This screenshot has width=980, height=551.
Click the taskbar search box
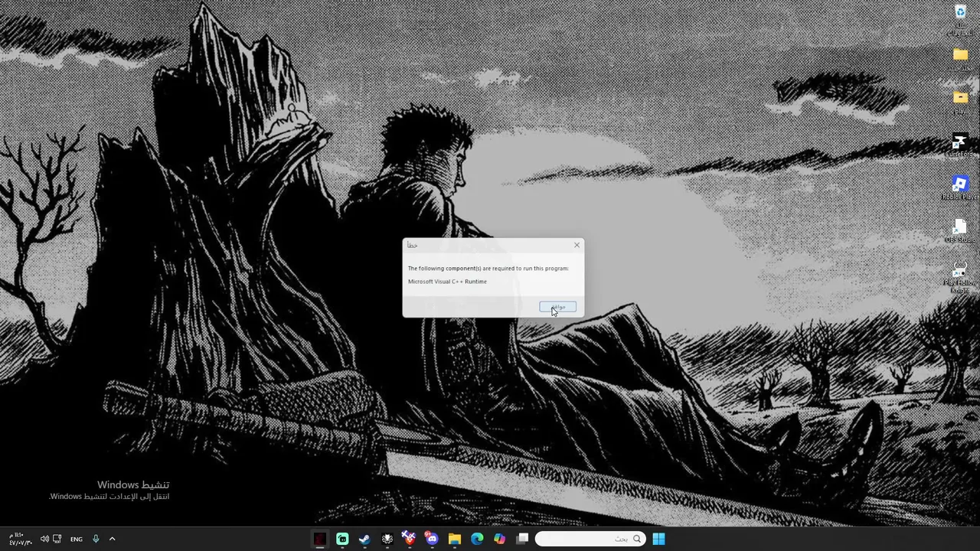(x=590, y=539)
